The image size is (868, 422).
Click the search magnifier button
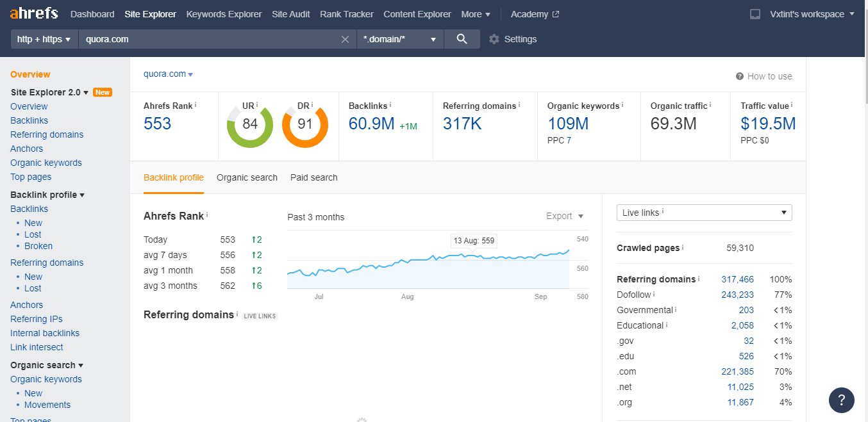[462, 39]
